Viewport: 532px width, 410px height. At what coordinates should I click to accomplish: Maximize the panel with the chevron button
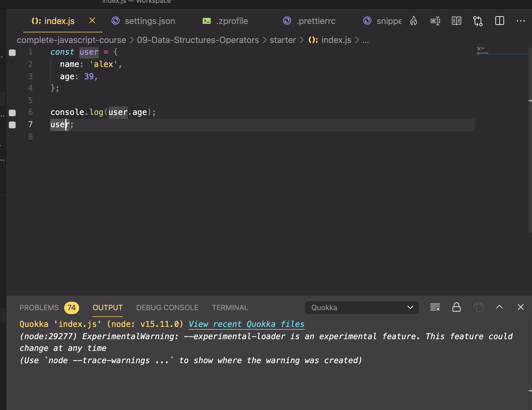point(499,307)
